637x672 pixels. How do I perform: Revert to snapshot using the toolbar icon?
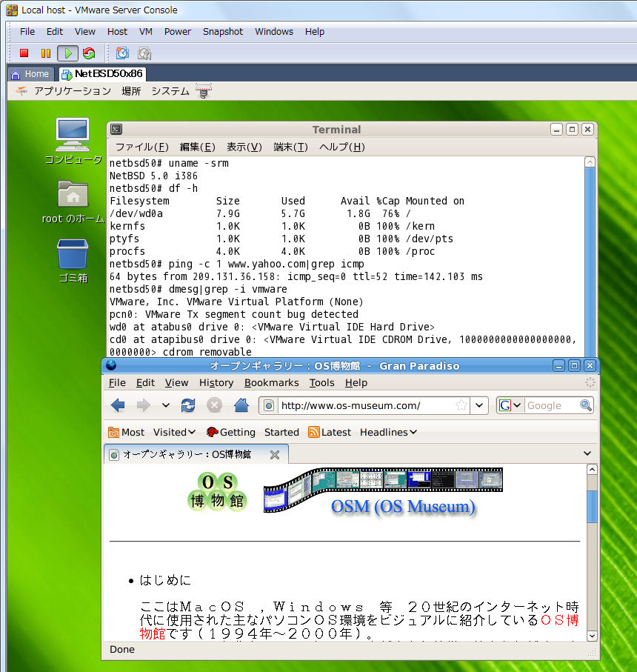(144, 53)
